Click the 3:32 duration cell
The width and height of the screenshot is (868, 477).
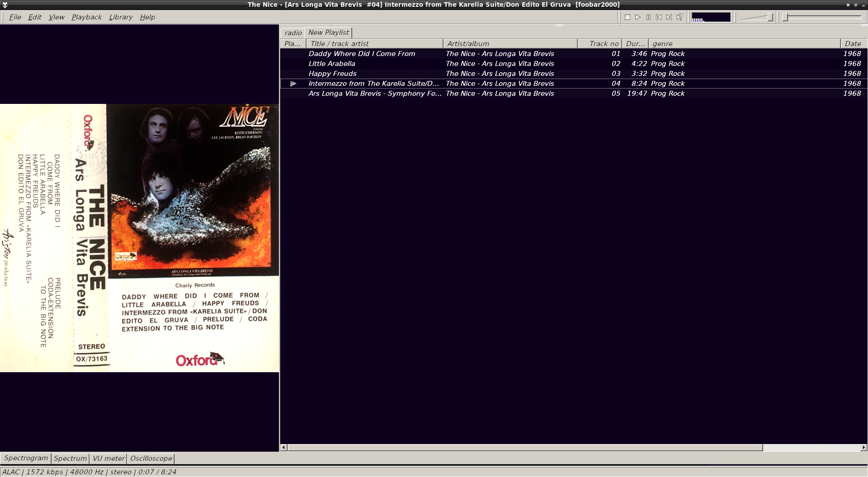(639, 74)
